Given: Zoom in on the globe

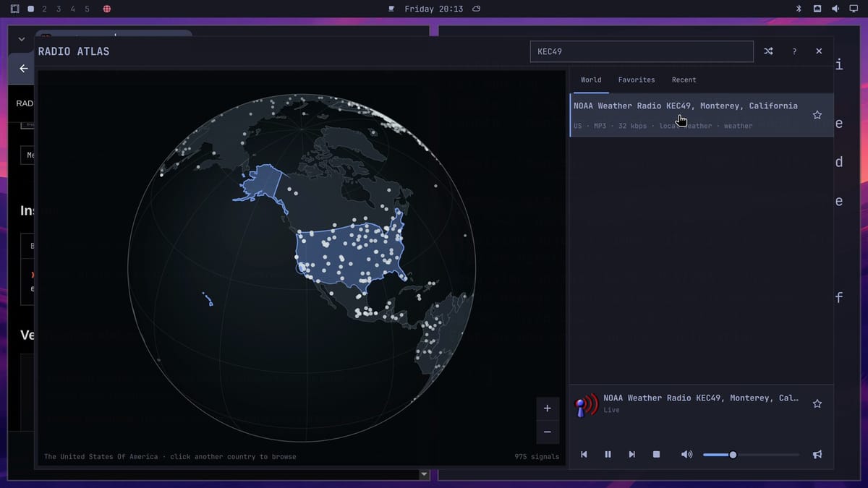Looking at the screenshot, I should (x=547, y=408).
